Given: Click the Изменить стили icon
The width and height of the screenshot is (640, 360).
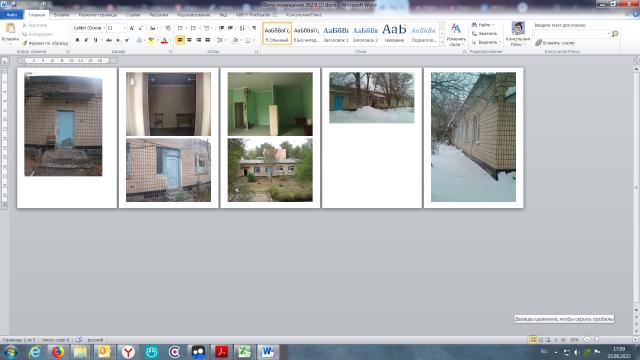Looking at the screenshot, I should [456, 34].
